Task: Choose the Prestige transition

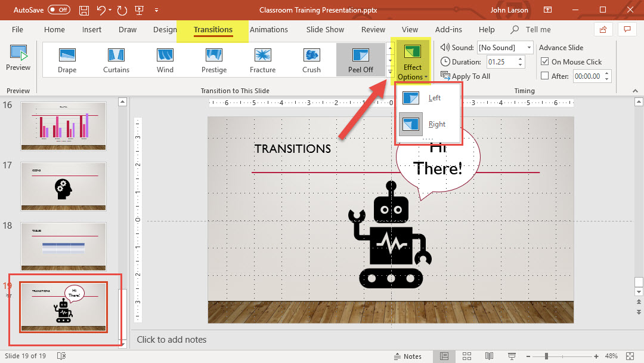Action: (x=213, y=60)
